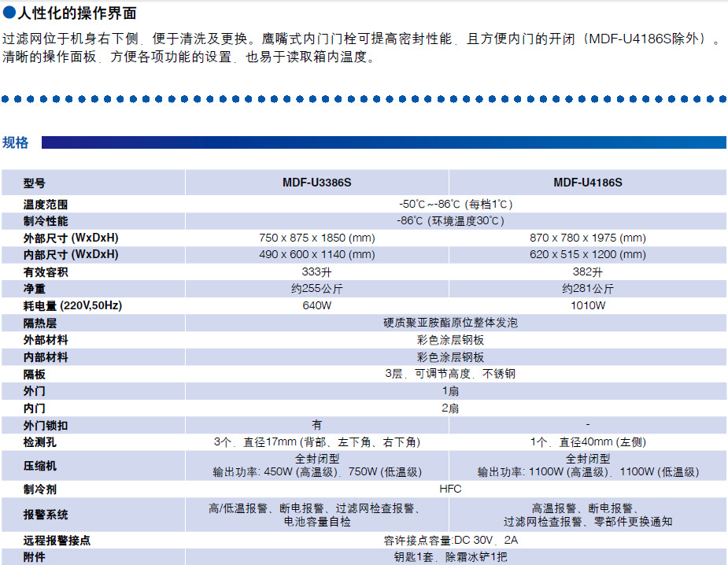Viewport: 728px width, 565px height.
Task: Click the sentence starting '清晰的操作面板'
Action: [188, 57]
